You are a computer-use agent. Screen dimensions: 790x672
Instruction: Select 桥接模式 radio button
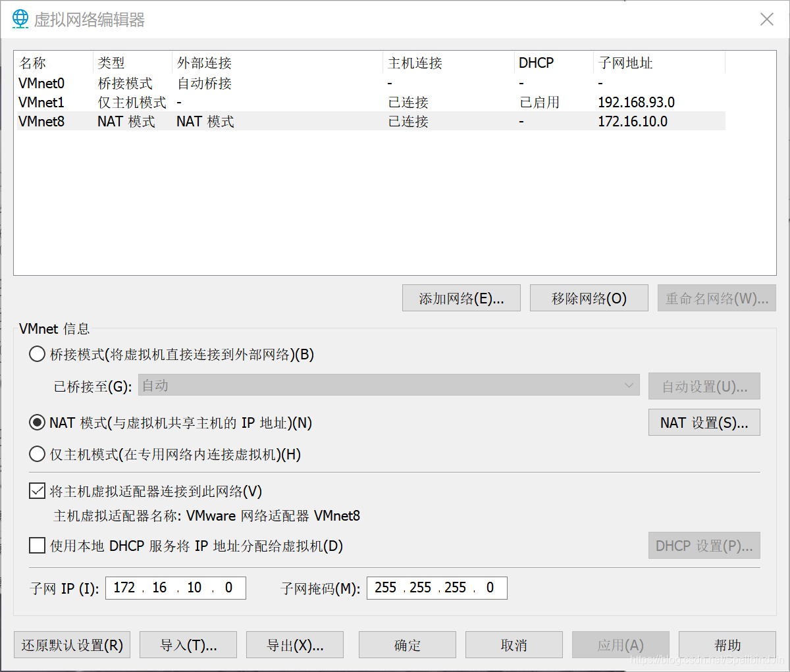[x=38, y=355]
